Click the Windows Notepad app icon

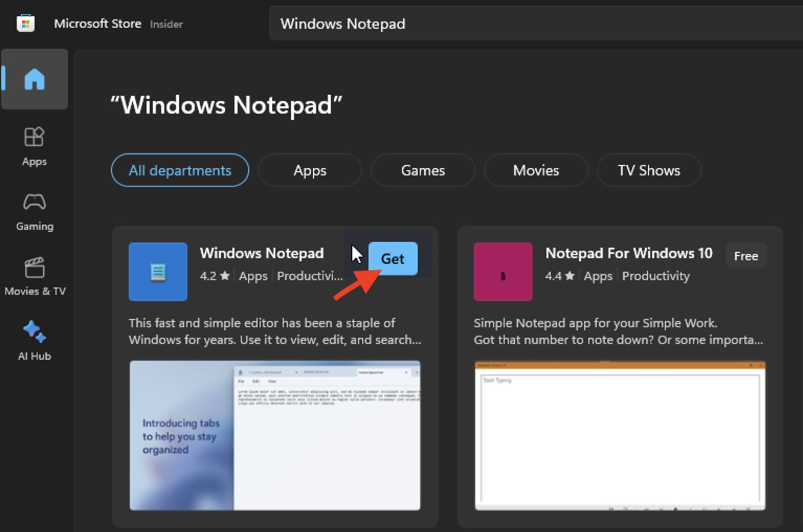coord(158,272)
